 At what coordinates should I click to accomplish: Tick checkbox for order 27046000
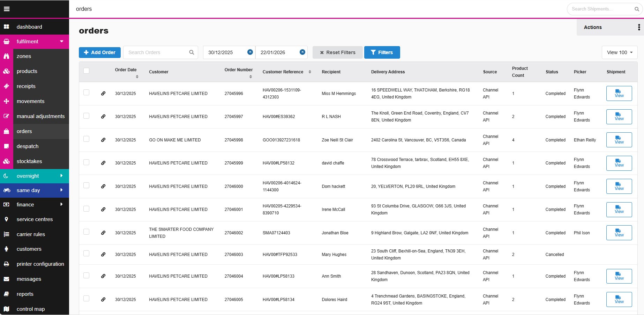pyautogui.click(x=87, y=185)
